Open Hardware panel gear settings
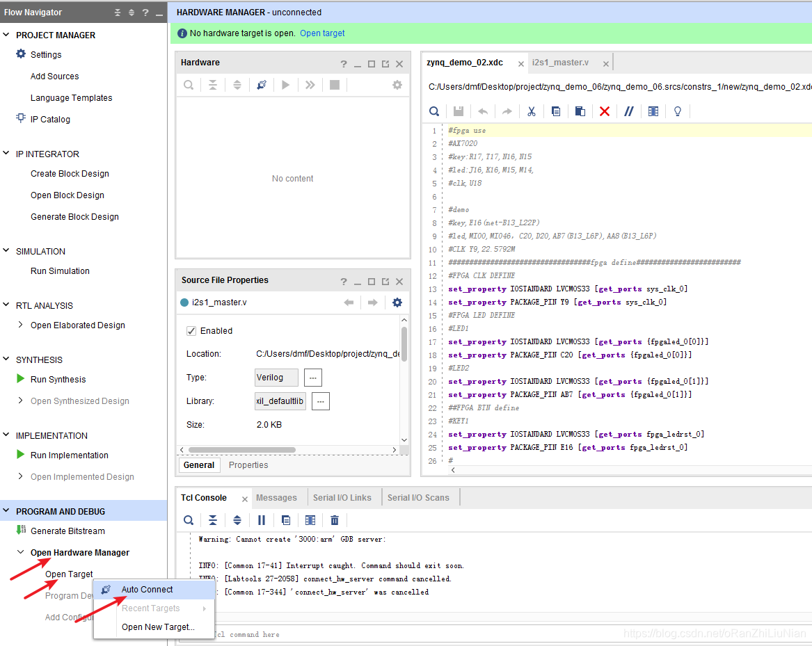Image resolution: width=812 pixels, height=646 pixels. pos(397,85)
